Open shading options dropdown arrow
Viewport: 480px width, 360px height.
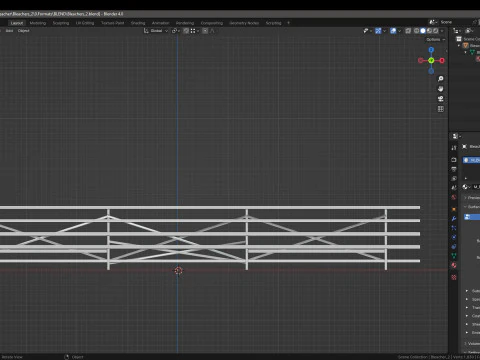(x=442, y=31)
